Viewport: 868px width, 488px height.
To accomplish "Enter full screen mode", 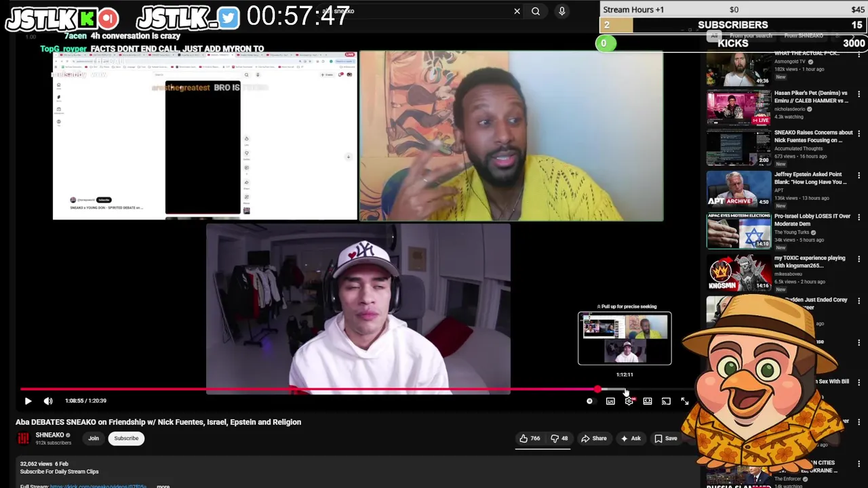I will point(685,401).
